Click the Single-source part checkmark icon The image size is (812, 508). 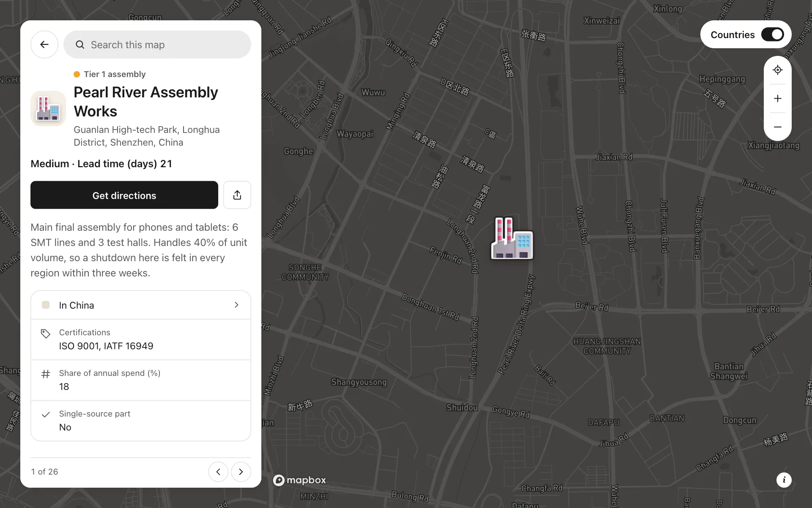(46, 414)
